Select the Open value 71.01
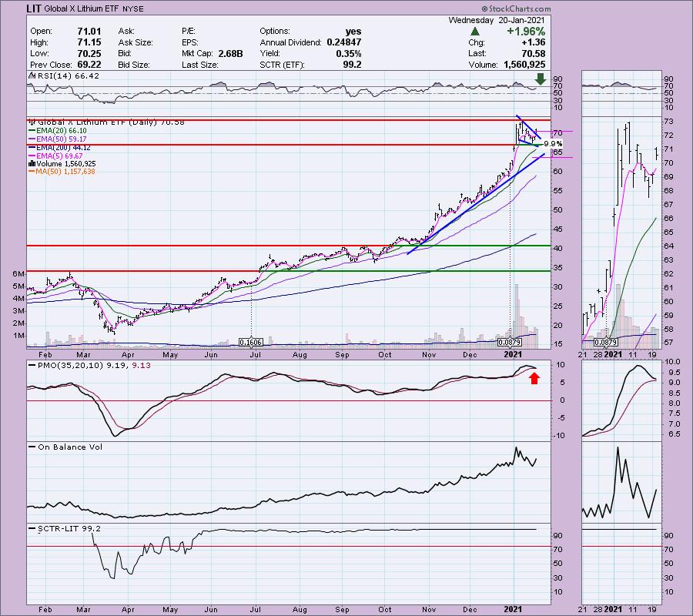The width and height of the screenshot is (693, 616). pyautogui.click(x=89, y=32)
